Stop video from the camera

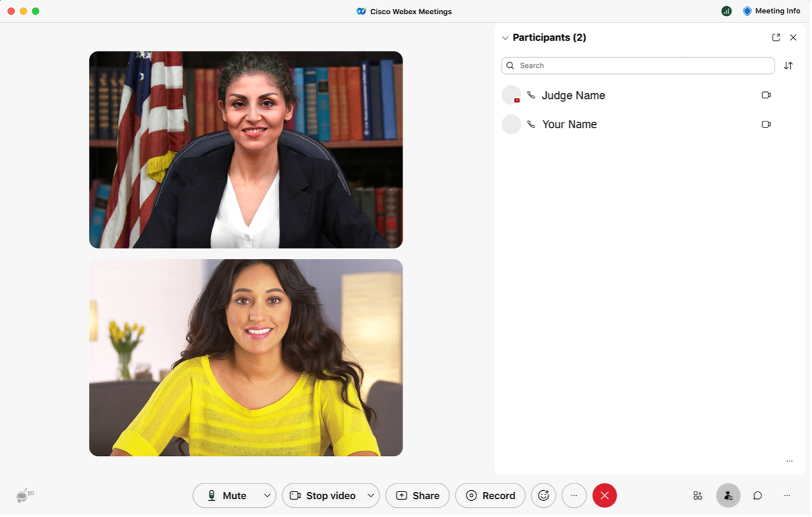(323, 495)
